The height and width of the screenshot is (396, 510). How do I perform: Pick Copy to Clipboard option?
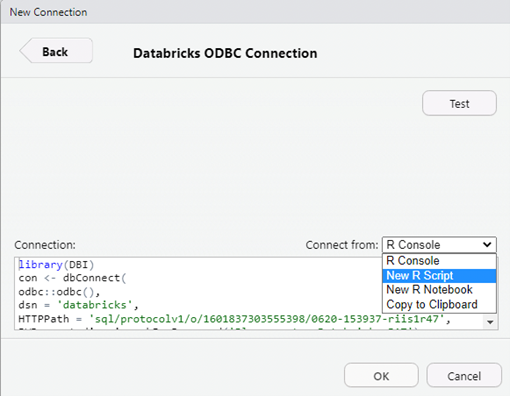(x=439, y=304)
